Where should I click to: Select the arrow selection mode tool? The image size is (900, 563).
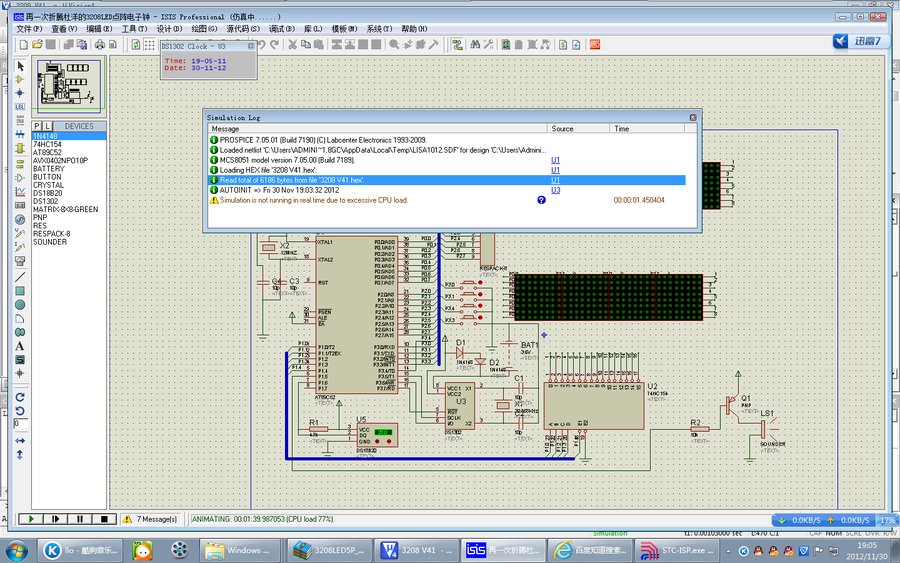(x=20, y=65)
